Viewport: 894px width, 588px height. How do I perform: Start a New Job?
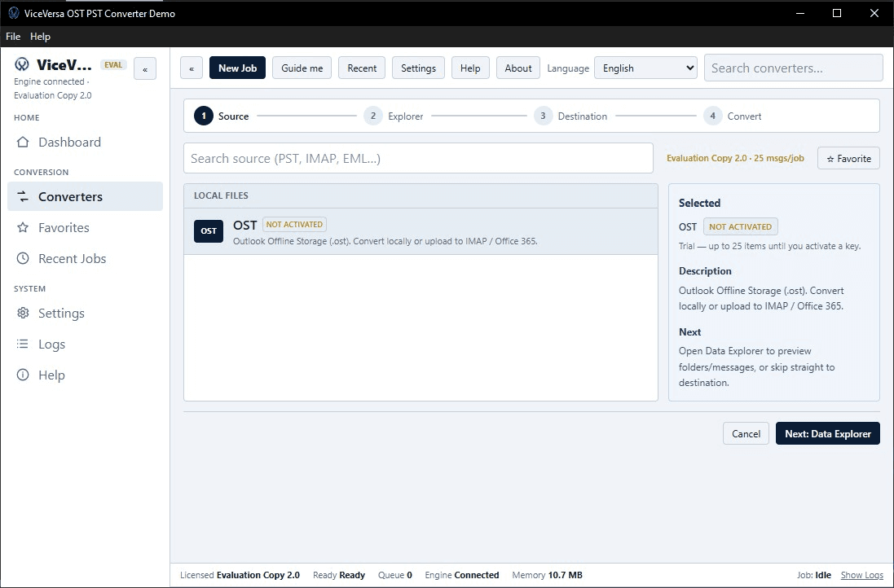tap(237, 68)
